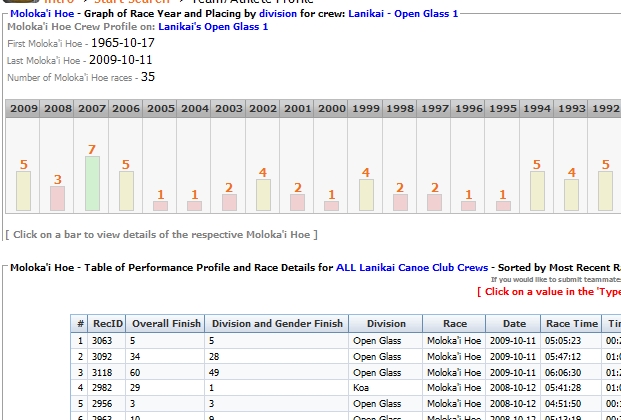This screenshot has height=420, width=621.
Task: Click the 2006 bar showing placing 5
Action: point(126,190)
